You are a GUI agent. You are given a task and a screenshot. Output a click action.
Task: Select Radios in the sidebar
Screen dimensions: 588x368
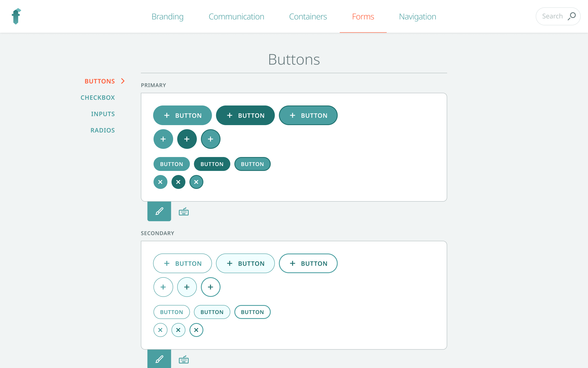(x=103, y=130)
